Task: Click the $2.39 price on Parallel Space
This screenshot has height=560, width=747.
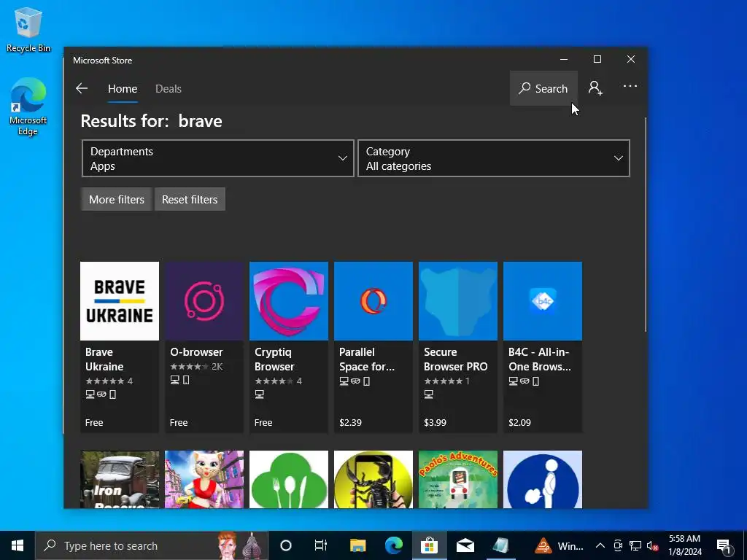Action: tap(350, 422)
